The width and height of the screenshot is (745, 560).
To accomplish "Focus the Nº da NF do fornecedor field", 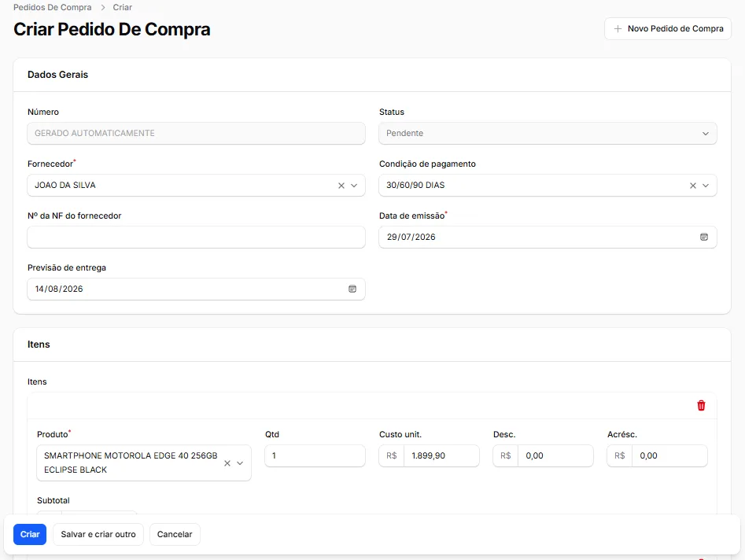I will (x=196, y=237).
